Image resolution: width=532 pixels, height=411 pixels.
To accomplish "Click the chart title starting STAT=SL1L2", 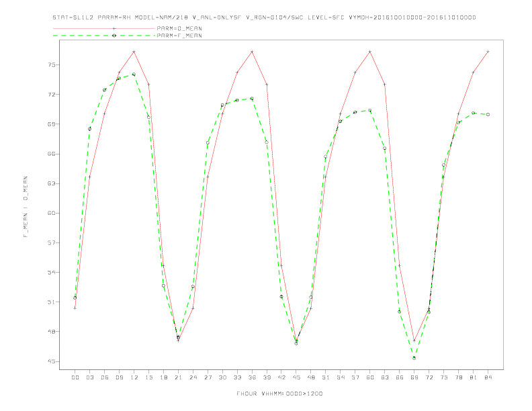I will 264,17.
